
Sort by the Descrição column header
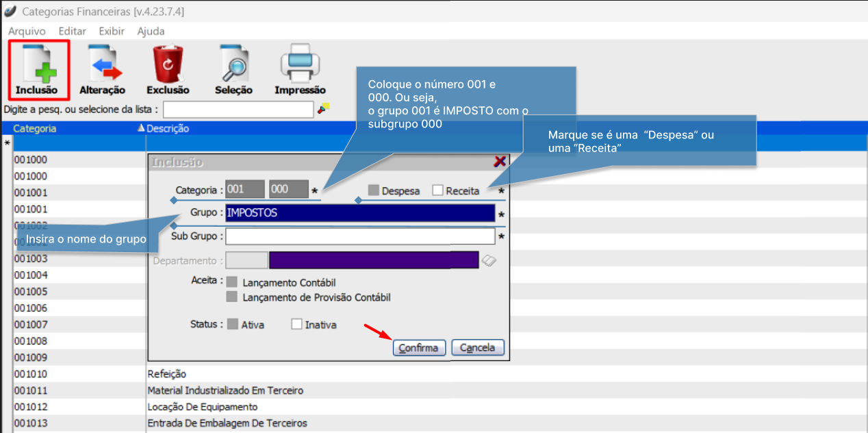[x=168, y=128]
